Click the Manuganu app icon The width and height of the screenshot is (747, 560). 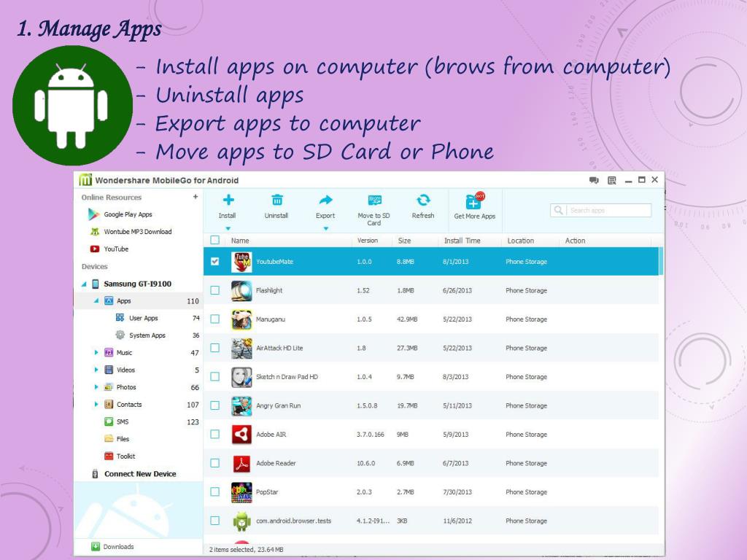[241, 319]
